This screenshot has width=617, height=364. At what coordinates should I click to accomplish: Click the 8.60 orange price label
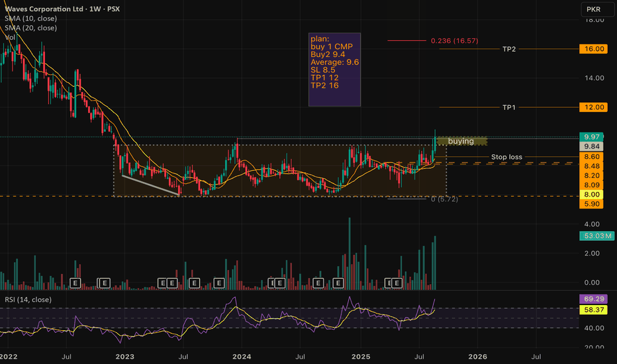[591, 157]
